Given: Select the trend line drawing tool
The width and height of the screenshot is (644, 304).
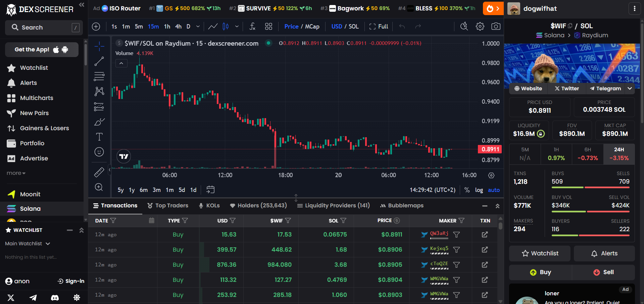Looking at the screenshot, I should pos(99,61).
